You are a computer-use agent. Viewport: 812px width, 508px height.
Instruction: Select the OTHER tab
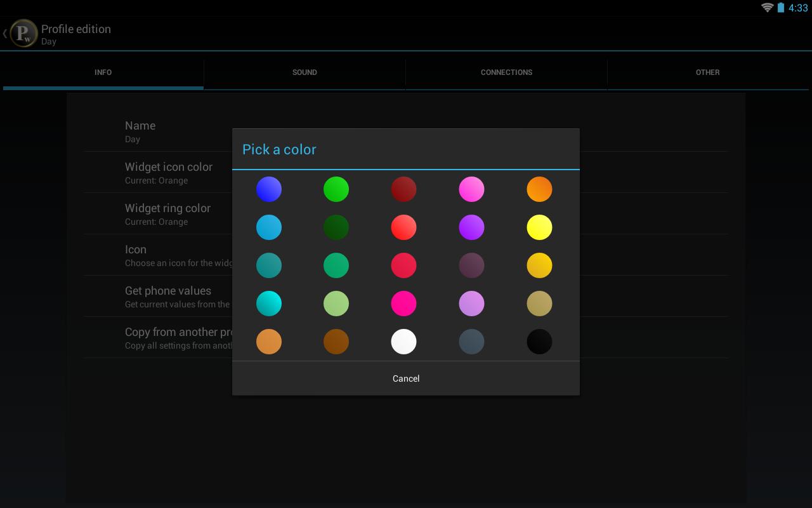click(x=708, y=72)
